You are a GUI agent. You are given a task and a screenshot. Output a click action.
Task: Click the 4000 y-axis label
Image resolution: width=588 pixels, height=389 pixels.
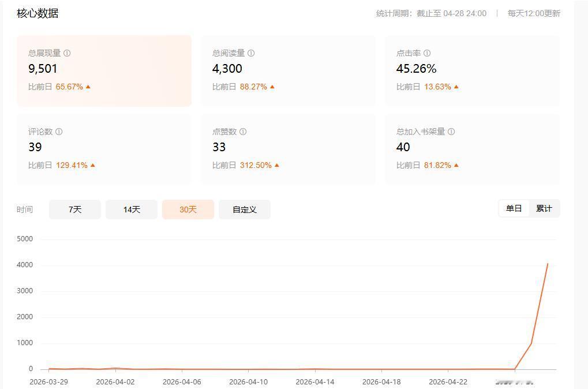click(25, 265)
